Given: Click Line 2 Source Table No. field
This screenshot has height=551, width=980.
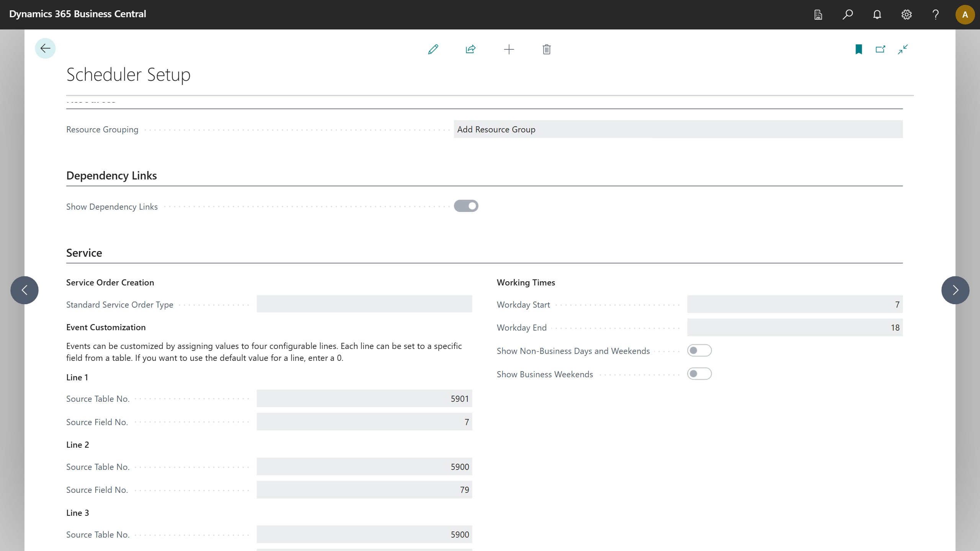Looking at the screenshot, I should [364, 466].
